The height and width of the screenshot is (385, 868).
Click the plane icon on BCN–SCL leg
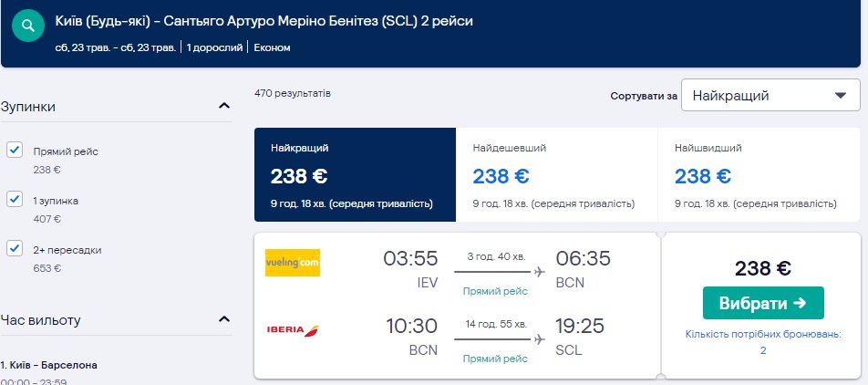pos(539,339)
